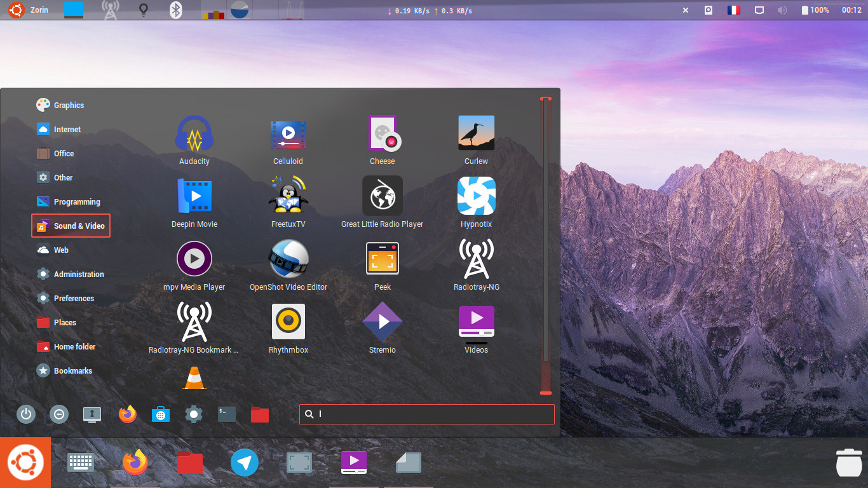Screen dimensions: 868x488
Task: Open FreetuxTV with the penguin icon
Action: click(288, 203)
